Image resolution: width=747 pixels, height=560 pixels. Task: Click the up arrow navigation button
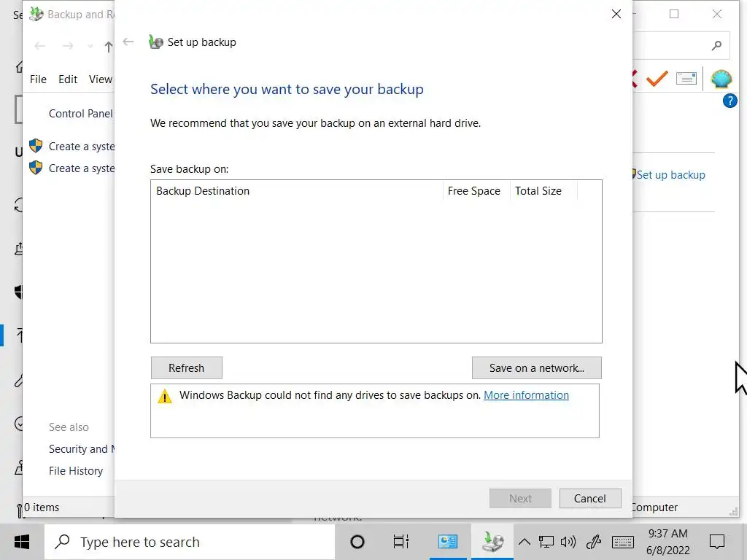[x=109, y=46]
